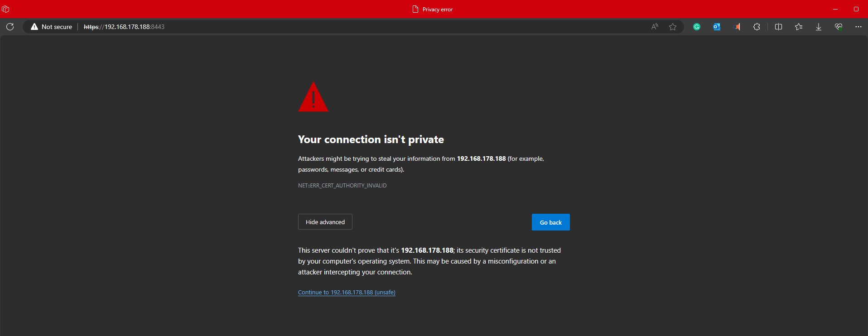
Task: Open the Grammarly extension
Action: point(697,27)
